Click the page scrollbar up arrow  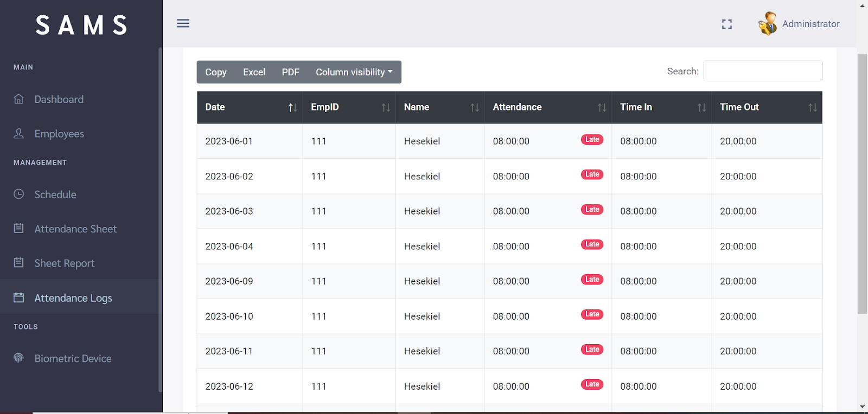(x=862, y=5)
